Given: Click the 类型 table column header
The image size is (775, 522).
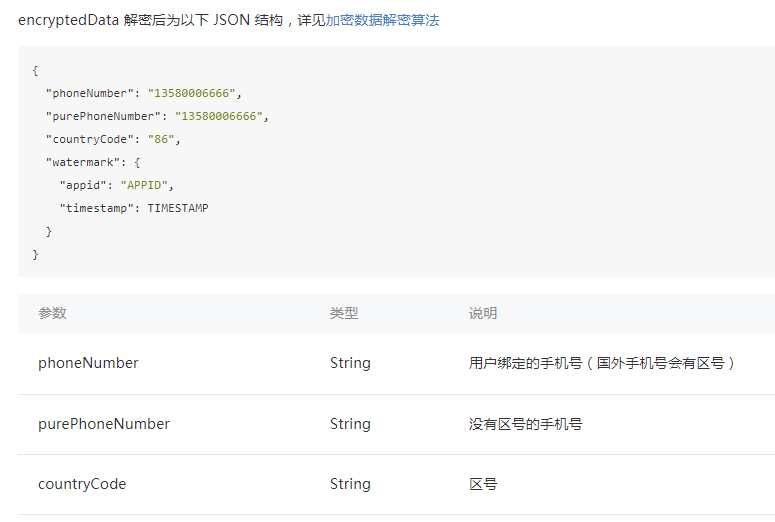Looking at the screenshot, I should pos(344,313).
